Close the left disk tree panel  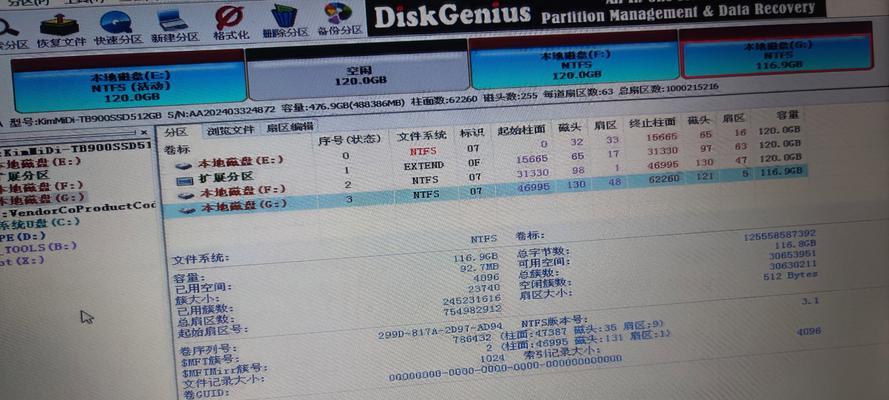coord(145,133)
